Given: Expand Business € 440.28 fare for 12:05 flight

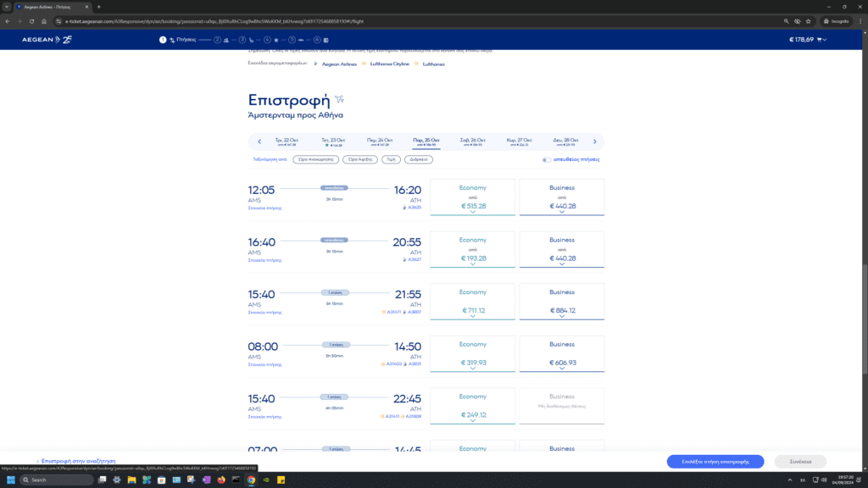Looking at the screenshot, I should pos(562,197).
